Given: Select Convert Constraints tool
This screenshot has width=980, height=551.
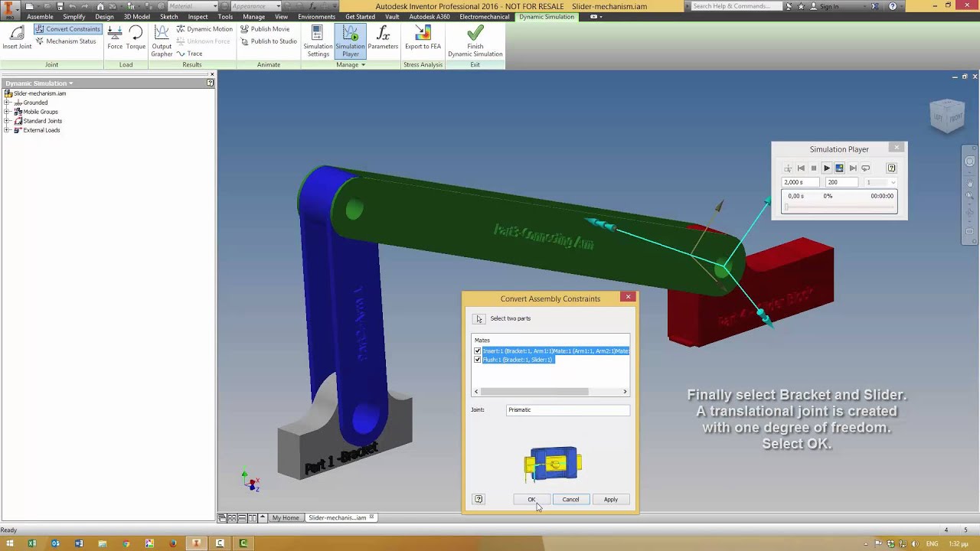Looking at the screenshot, I should pyautogui.click(x=67, y=29).
